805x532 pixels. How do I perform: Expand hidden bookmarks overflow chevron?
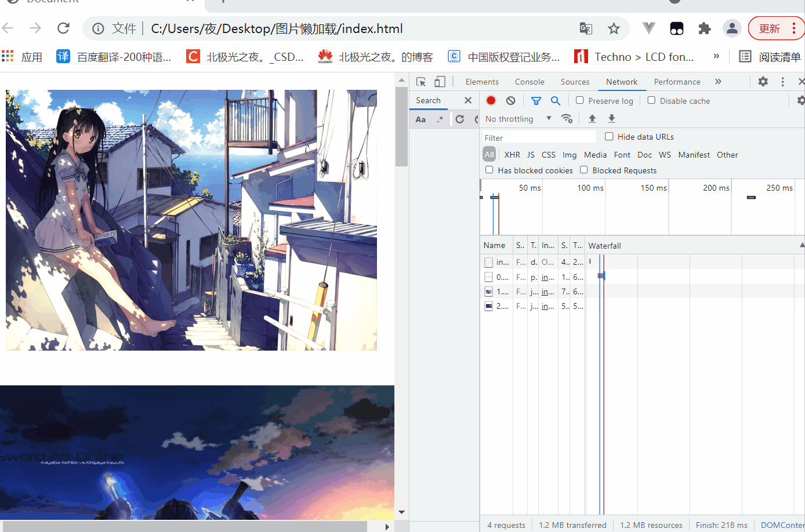(716, 56)
